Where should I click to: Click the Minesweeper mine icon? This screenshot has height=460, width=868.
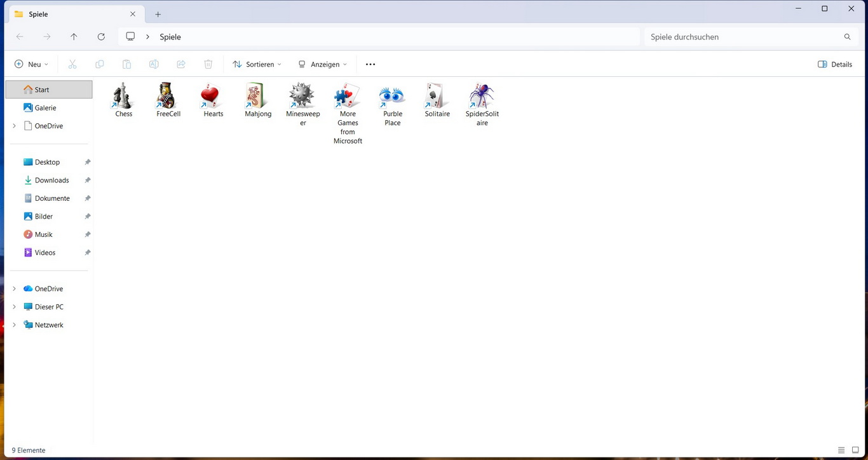click(302, 97)
